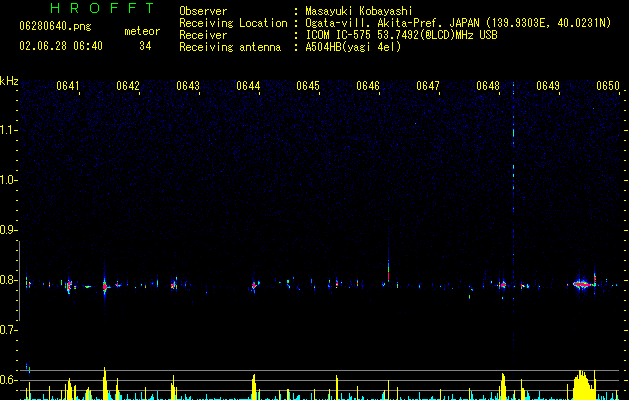The width and height of the screenshot is (629, 400).
Task: Click the 0642 time marker
Action: 128,86
